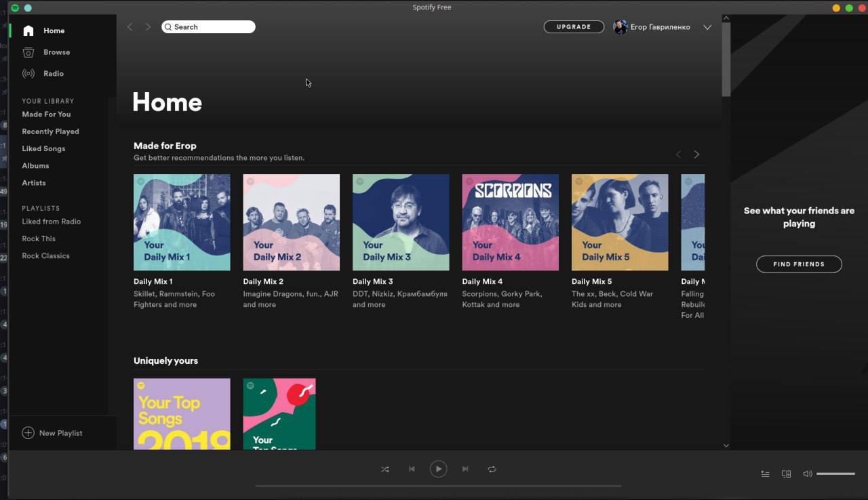Open Your Top Songs 2018 cover
Screen dimensions: 868x500
click(182, 413)
